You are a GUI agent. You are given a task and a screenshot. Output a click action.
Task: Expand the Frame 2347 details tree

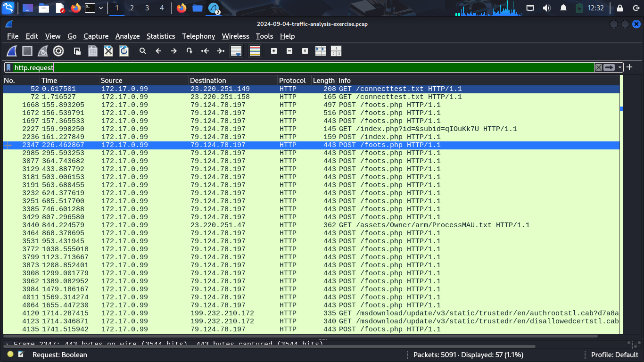pos(8,344)
